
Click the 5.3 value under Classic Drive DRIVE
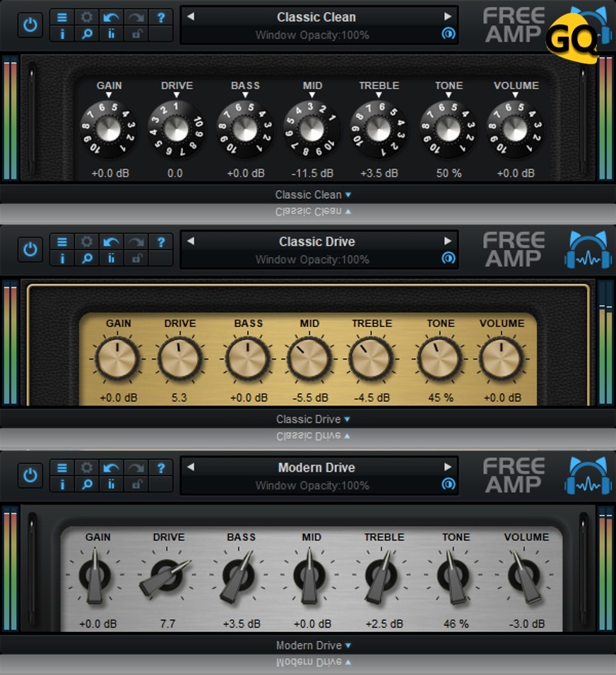179,398
